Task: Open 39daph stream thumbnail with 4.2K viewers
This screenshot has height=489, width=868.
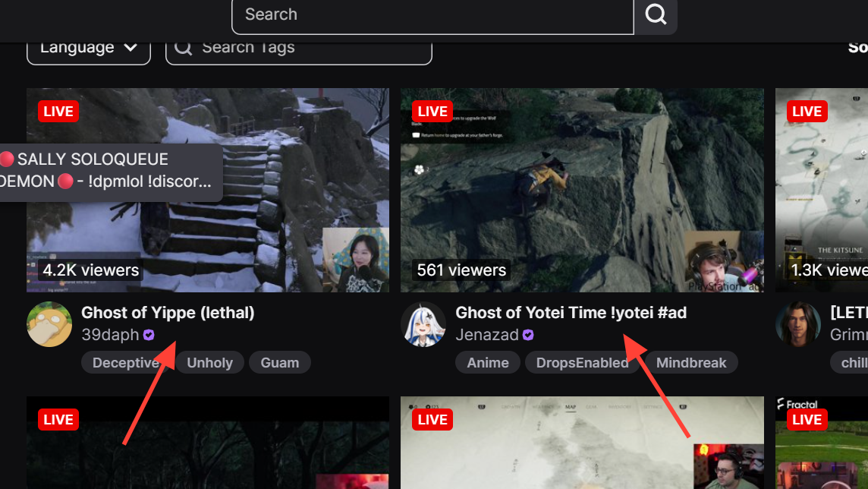Action: click(208, 190)
